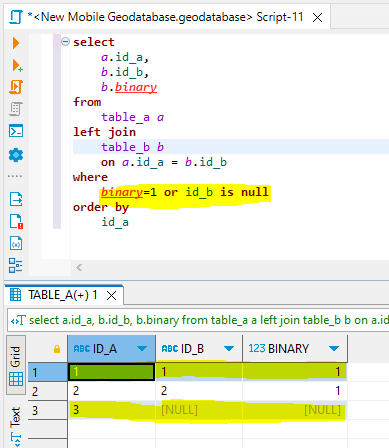Click the BINARY column header
This screenshot has height=448, width=389.
click(295, 349)
